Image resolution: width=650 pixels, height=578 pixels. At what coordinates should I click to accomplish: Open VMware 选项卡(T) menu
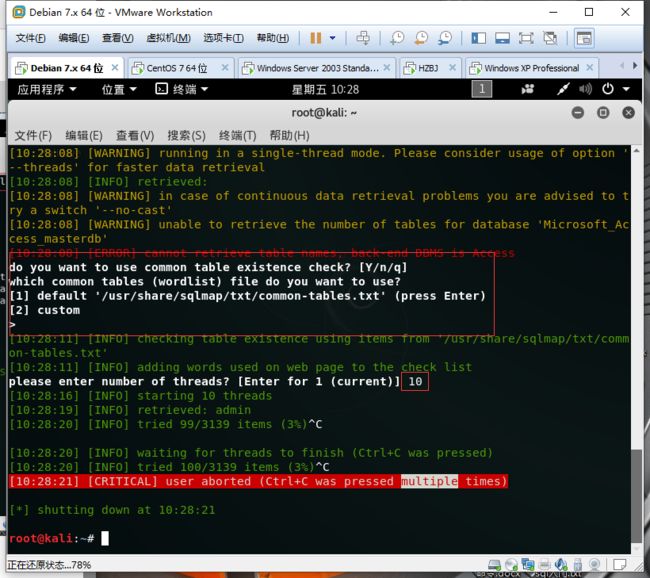pyautogui.click(x=223, y=38)
